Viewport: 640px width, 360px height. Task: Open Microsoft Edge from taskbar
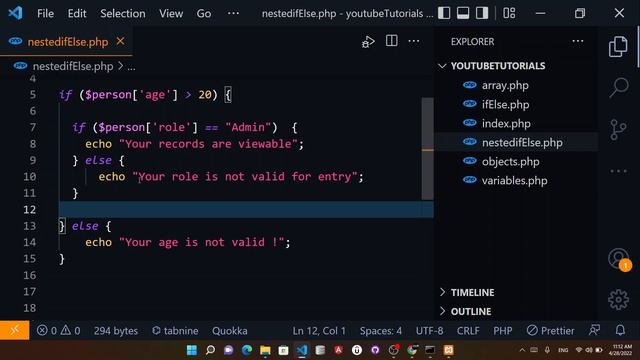click(x=247, y=350)
